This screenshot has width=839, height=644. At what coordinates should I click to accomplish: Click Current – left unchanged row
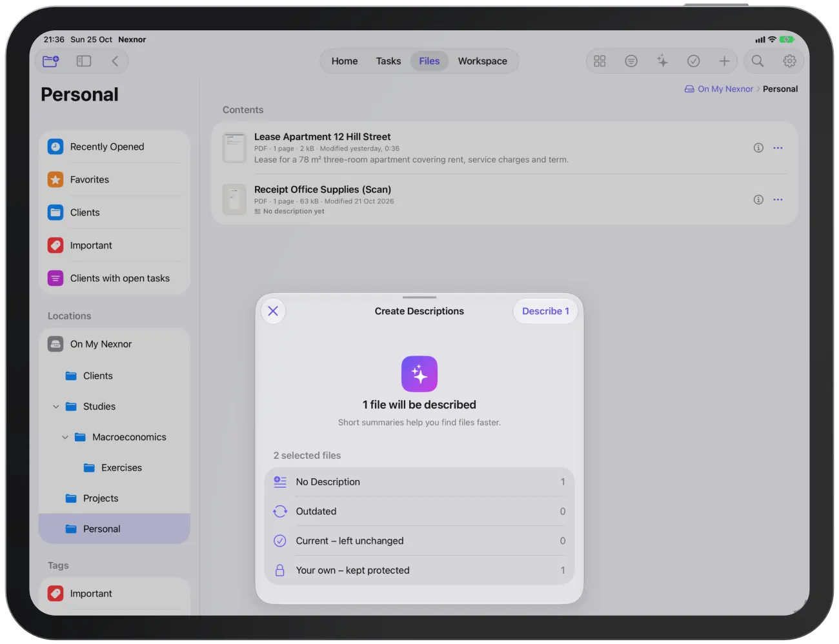click(419, 541)
